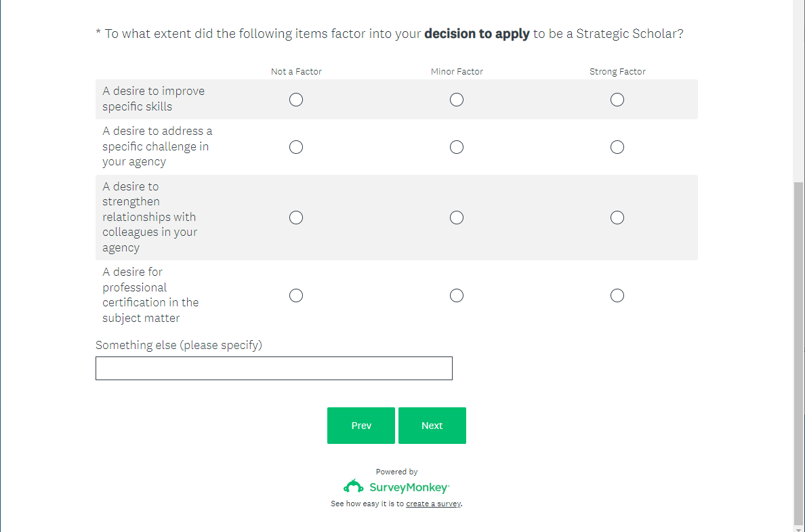Click the SurveyMonkey logo icon
The image size is (805, 532).
(x=354, y=487)
